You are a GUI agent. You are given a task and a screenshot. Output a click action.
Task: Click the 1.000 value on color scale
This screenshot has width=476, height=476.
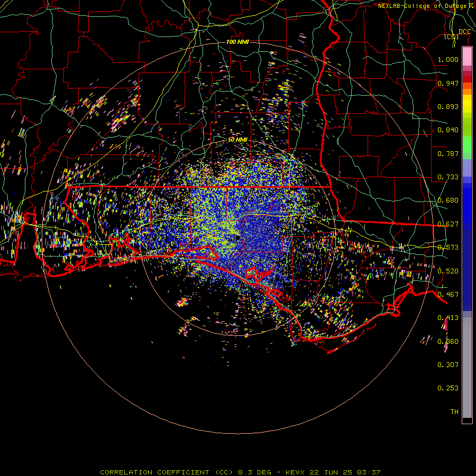pyautogui.click(x=448, y=59)
